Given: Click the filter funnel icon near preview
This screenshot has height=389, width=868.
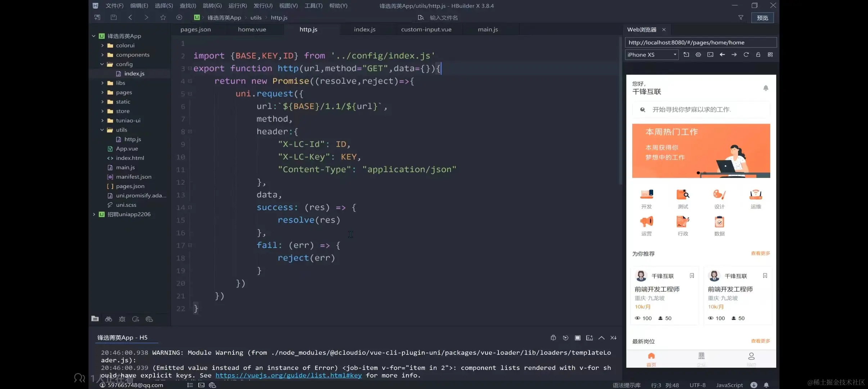Looking at the screenshot, I should click(x=741, y=17).
